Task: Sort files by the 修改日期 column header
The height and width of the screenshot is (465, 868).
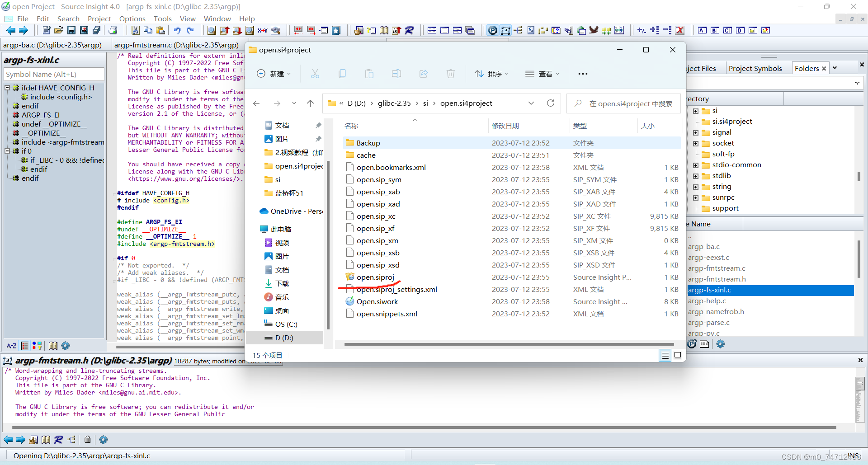Action: 505,126
